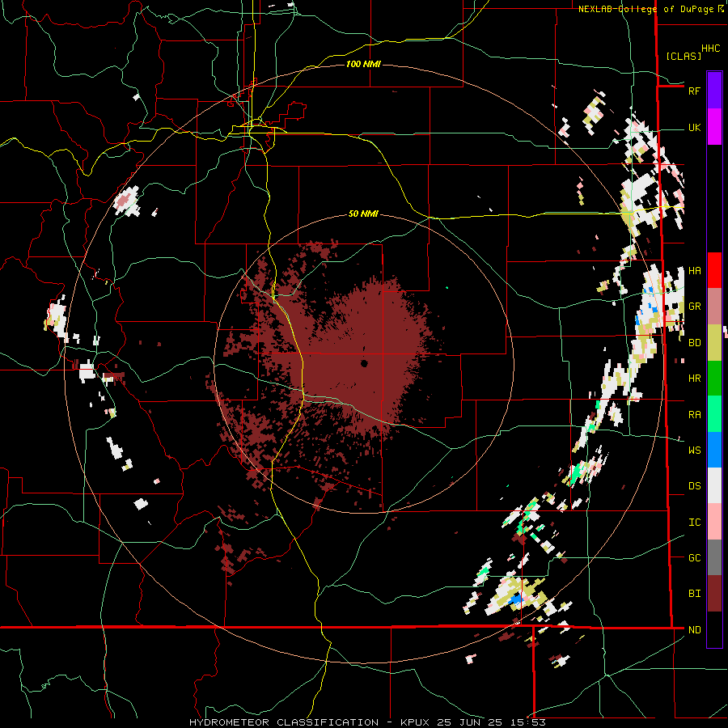Click the RF purple legend color block

pos(714,91)
